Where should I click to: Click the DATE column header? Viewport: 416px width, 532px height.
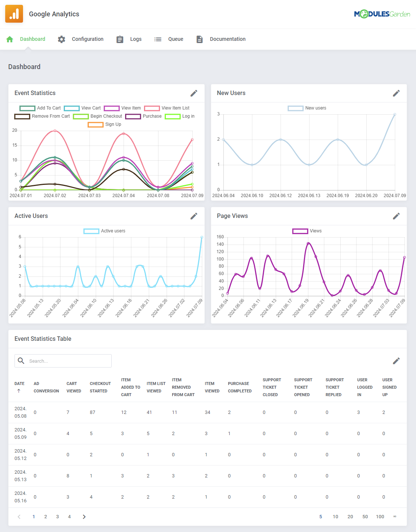coord(19,384)
